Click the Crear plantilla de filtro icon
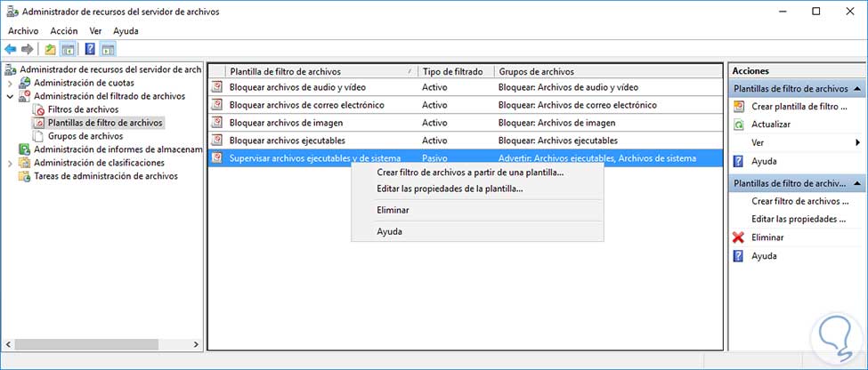Viewport: 868px width, 370px height. (737, 106)
